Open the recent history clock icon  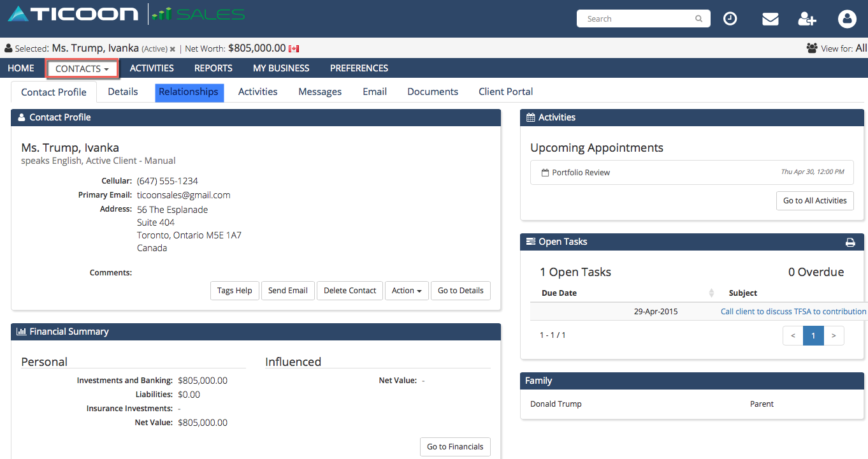(730, 19)
